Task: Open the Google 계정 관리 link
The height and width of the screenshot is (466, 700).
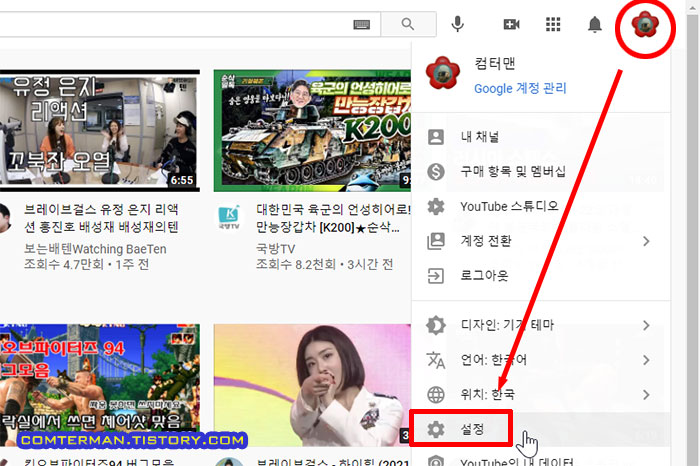Action: 520,88
